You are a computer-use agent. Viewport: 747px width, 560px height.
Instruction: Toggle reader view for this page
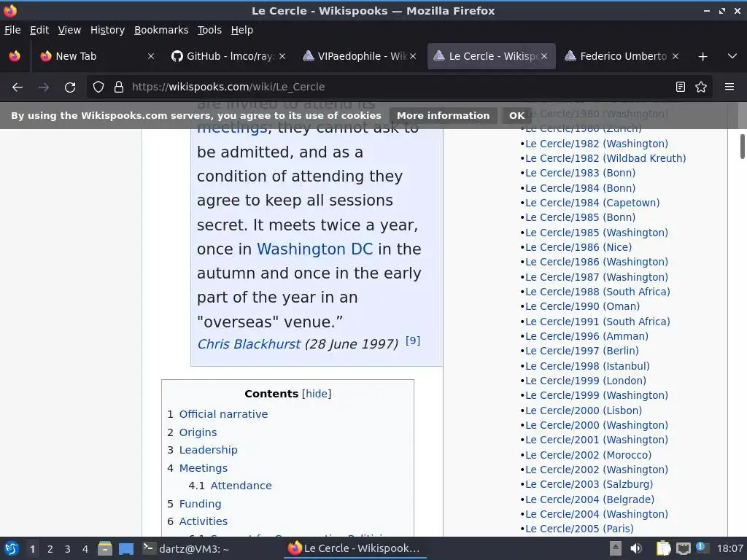click(681, 87)
